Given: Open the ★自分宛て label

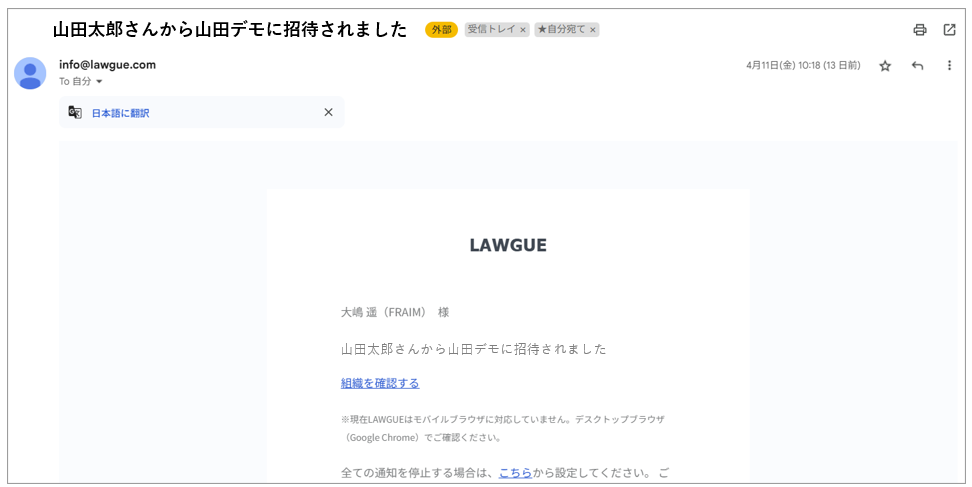Looking at the screenshot, I should pos(561,30).
